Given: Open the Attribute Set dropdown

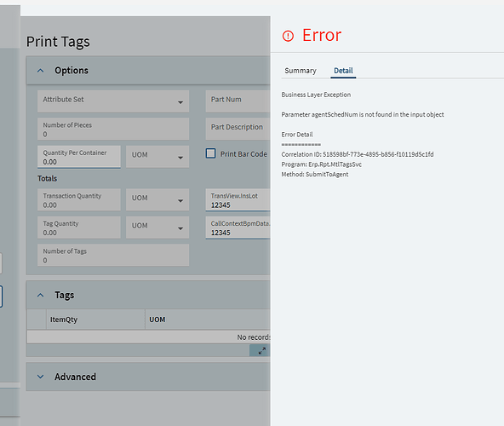Looking at the screenshot, I should 113,101.
